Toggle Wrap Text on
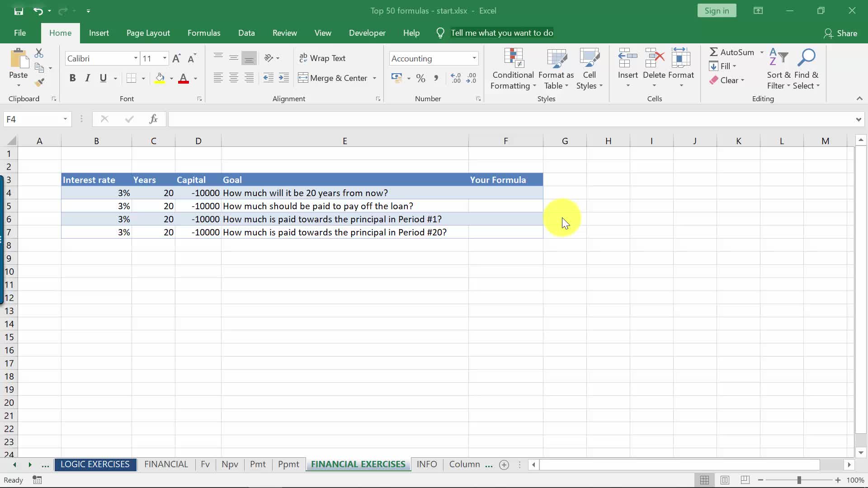This screenshot has width=868, height=488. [x=322, y=58]
